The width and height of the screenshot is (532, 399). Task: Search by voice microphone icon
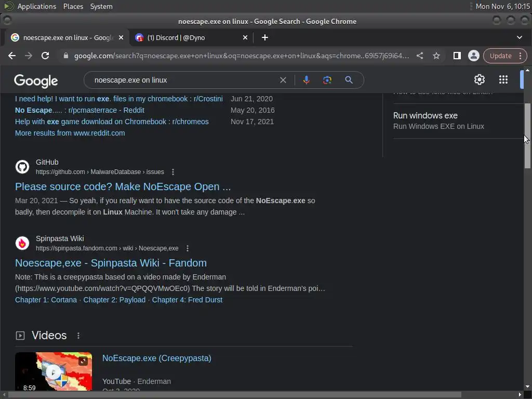pyautogui.click(x=306, y=80)
